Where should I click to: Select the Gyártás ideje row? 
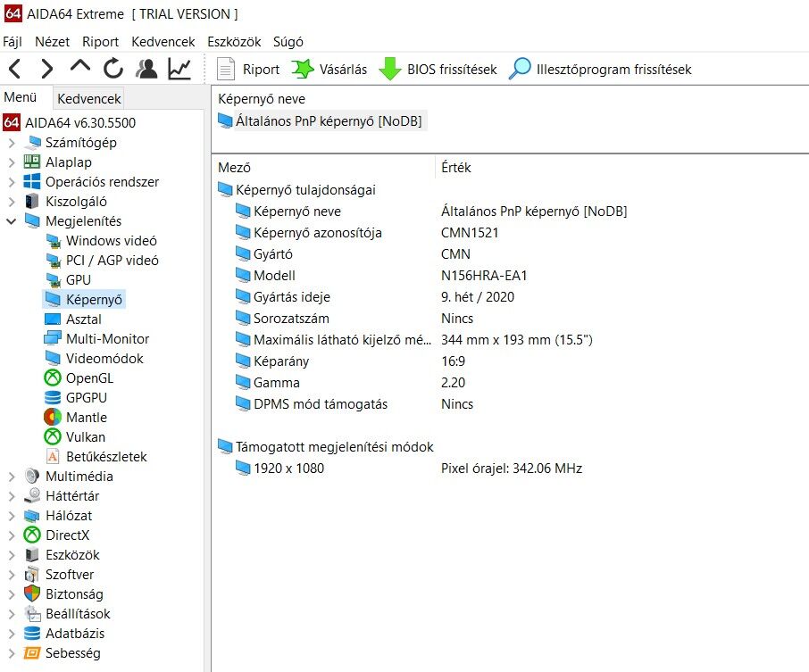coord(375,297)
